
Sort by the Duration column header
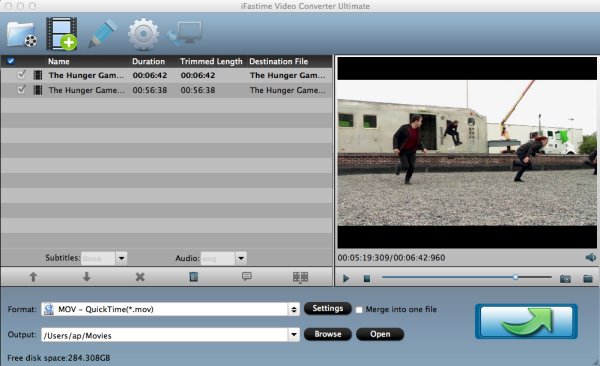point(148,61)
